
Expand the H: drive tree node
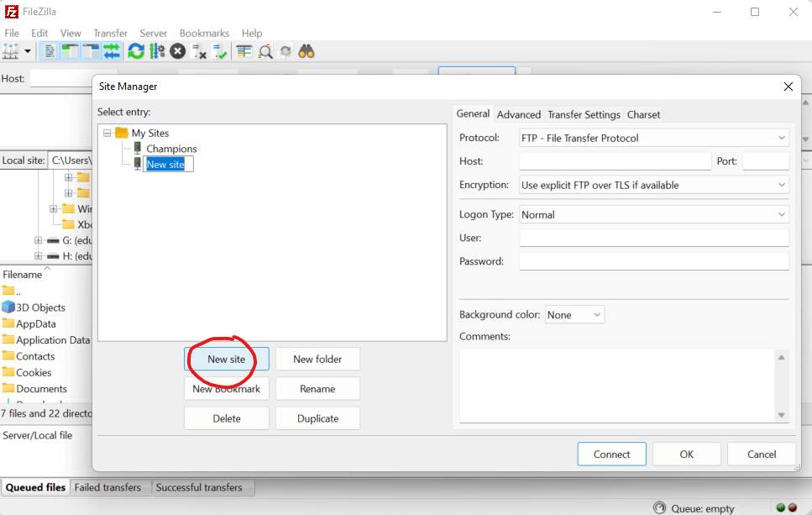pyautogui.click(x=38, y=256)
